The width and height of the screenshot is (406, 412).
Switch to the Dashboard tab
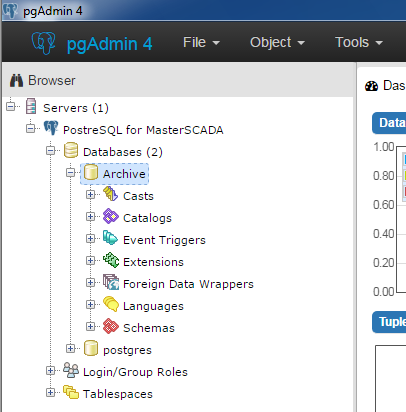coord(385,86)
